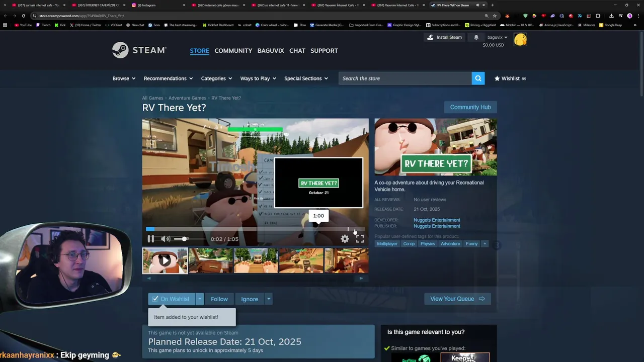The height and width of the screenshot is (362, 644).
Task: Open the Wishlist 89 link
Action: pyautogui.click(x=510, y=78)
